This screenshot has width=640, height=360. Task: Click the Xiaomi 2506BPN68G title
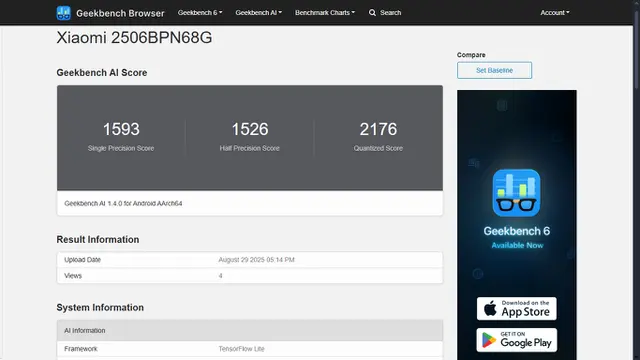point(134,38)
